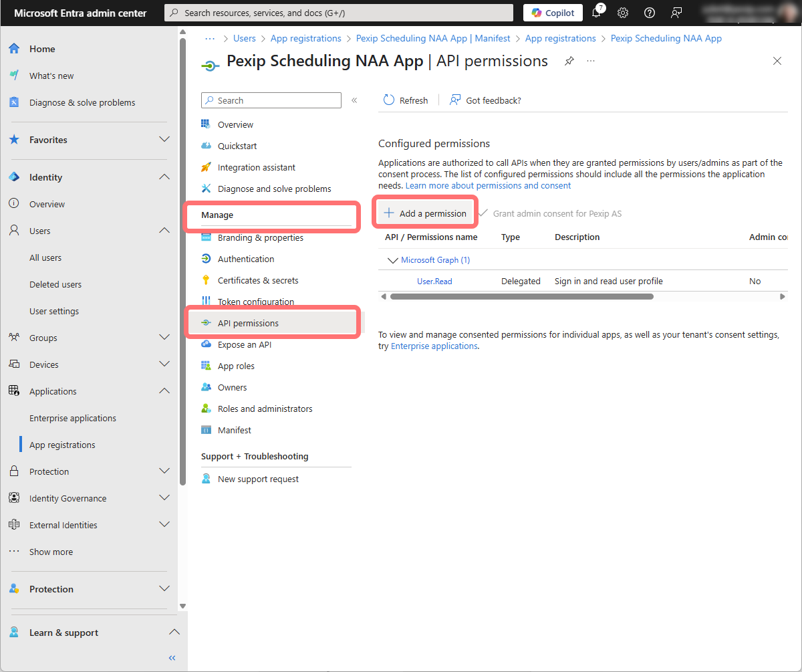The height and width of the screenshot is (672, 802).
Task: Click the Add a permission button
Action: tap(425, 213)
